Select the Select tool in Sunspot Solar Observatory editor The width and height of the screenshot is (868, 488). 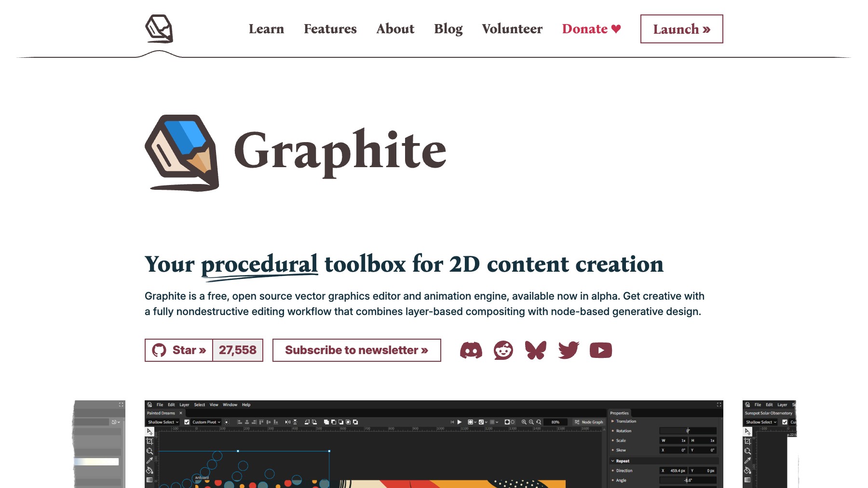(x=747, y=432)
